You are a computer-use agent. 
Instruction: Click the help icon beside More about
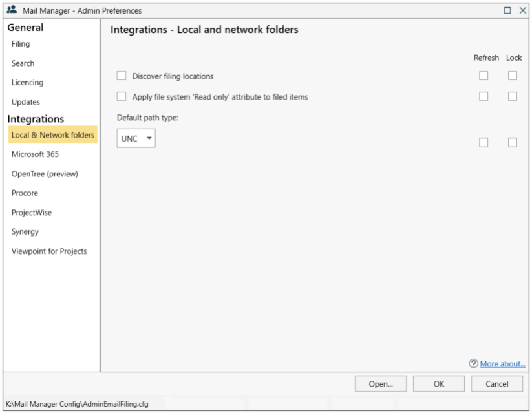[474, 363]
